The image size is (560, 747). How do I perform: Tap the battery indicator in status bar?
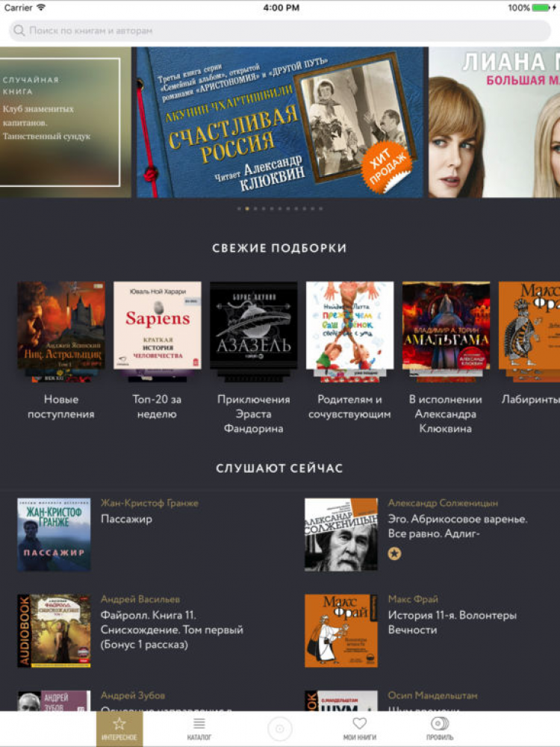coord(542,7)
